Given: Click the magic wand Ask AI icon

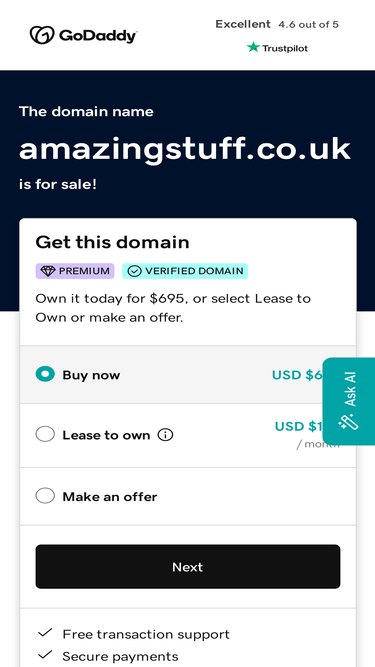Looking at the screenshot, I should (x=349, y=422).
